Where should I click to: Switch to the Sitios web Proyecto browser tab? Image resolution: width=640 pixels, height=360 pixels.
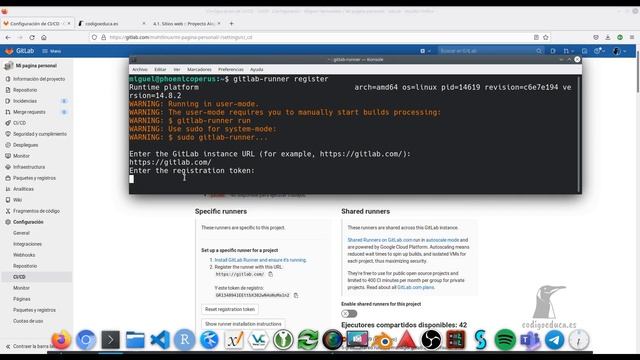click(x=186, y=24)
